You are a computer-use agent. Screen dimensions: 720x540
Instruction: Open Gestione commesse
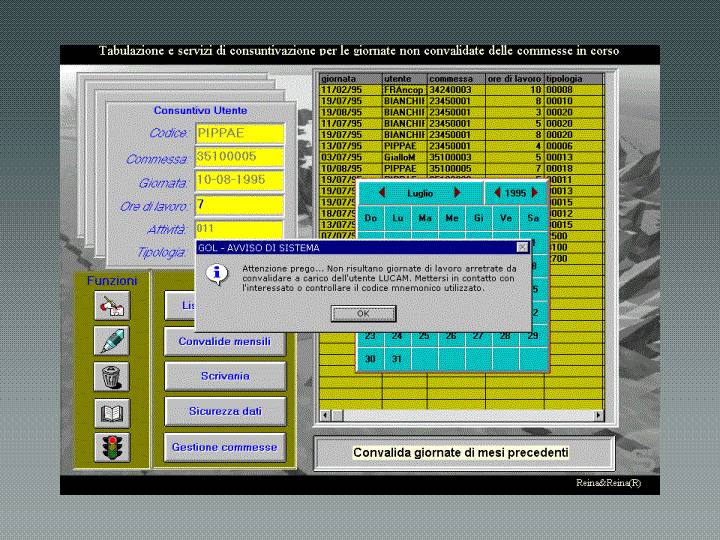click(x=224, y=446)
